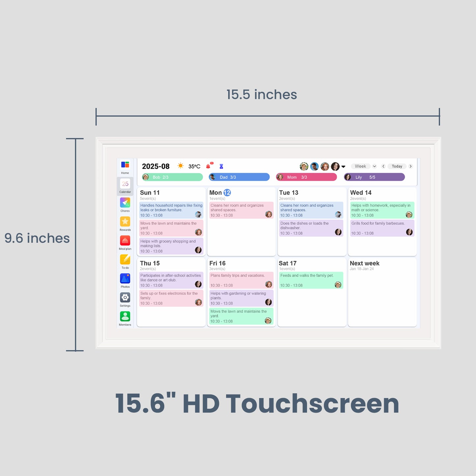This screenshot has height=476, width=476.
Task: Click the next week chevron arrow
Action: tap(410, 166)
